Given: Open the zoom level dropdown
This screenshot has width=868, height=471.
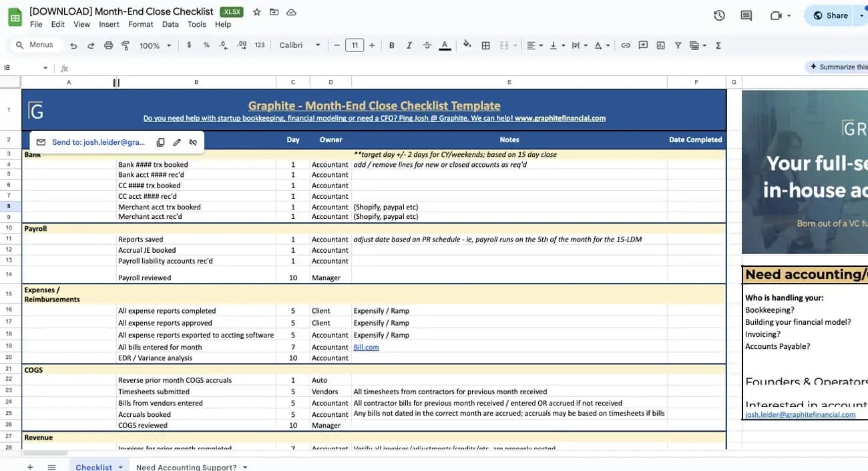Looking at the screenshot, I should coord(156,45).
